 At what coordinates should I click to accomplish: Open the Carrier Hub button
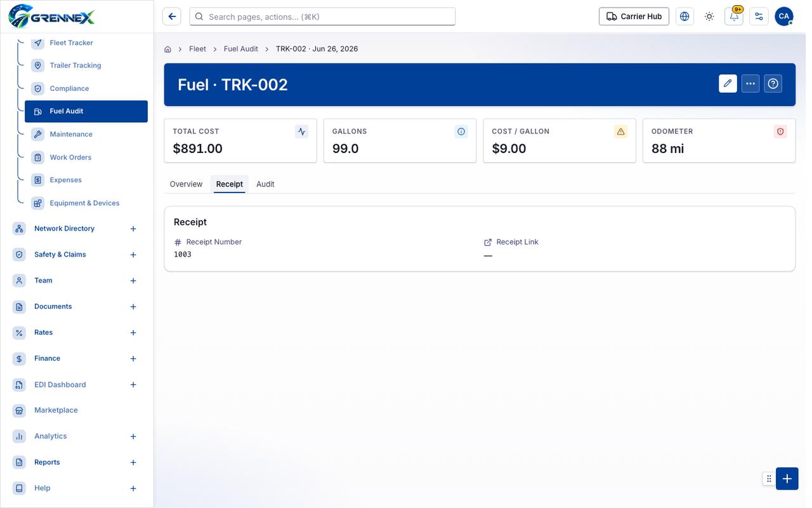click(634, 17)
